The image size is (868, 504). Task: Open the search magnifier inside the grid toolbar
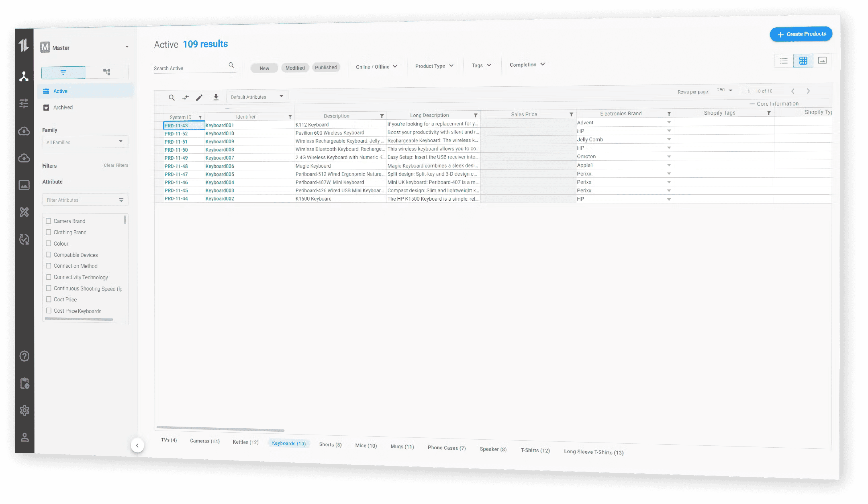pos(171,97)
